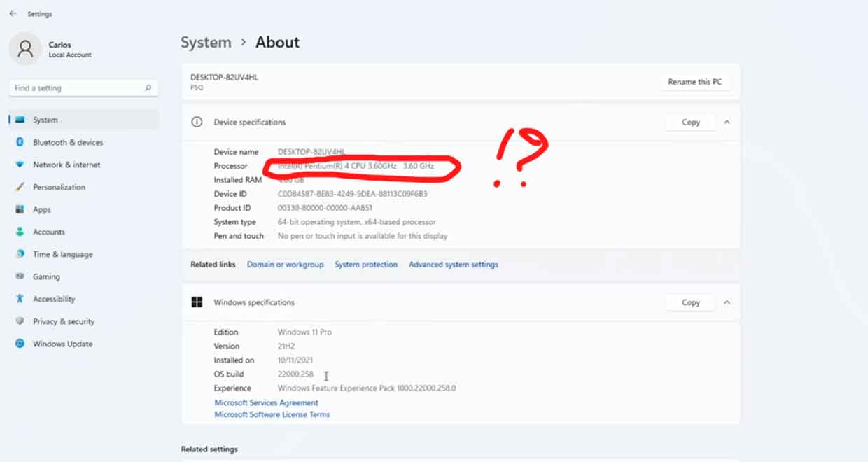The height and width of the screenshot is (462, 868).
Task: Open Windows Update page
Action: click(62, 344)
